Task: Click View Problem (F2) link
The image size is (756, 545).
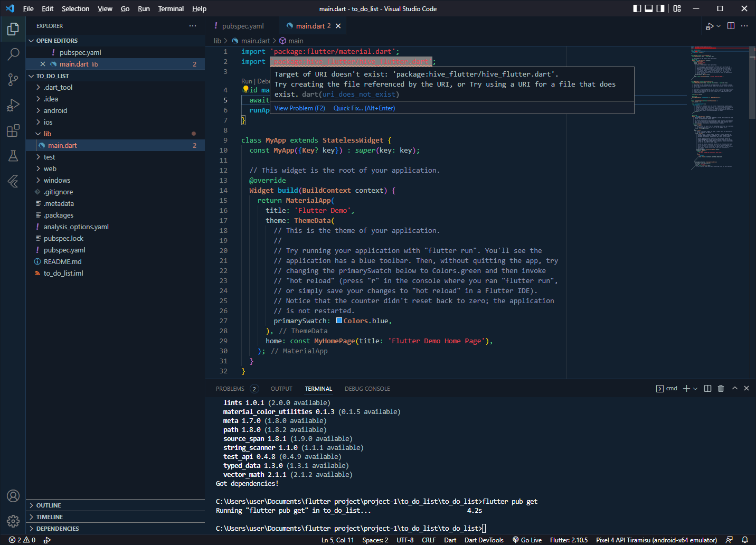Action: [x=300, y=108]
